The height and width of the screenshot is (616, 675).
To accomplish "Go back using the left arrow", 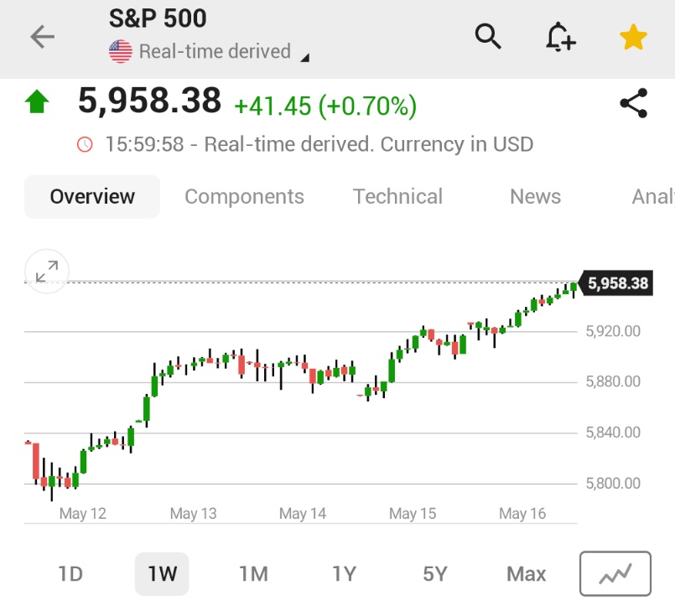I will (x=42, y=37).
